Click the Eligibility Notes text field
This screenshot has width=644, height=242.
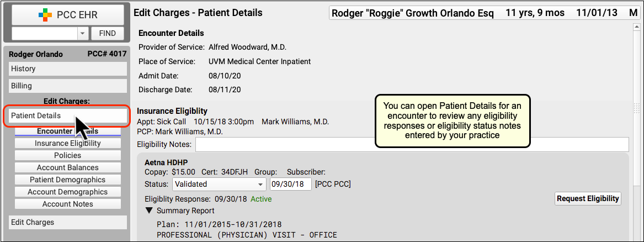coord(412,145)
